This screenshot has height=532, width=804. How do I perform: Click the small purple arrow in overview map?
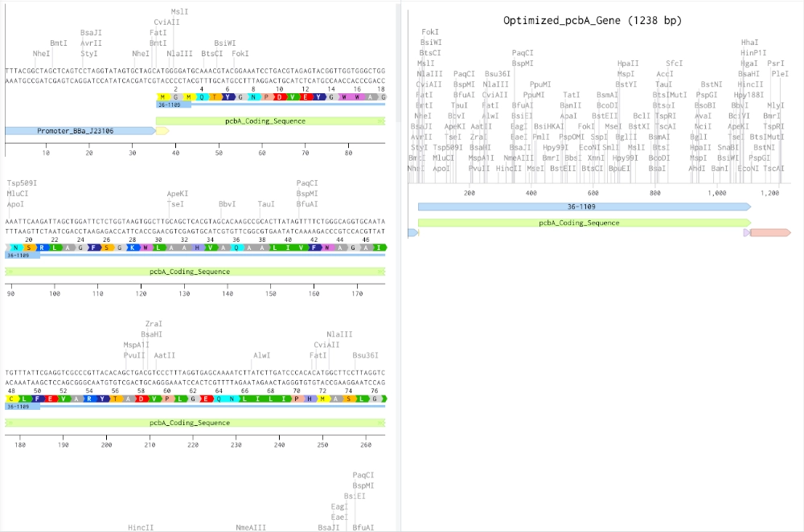tap(747, 232)
